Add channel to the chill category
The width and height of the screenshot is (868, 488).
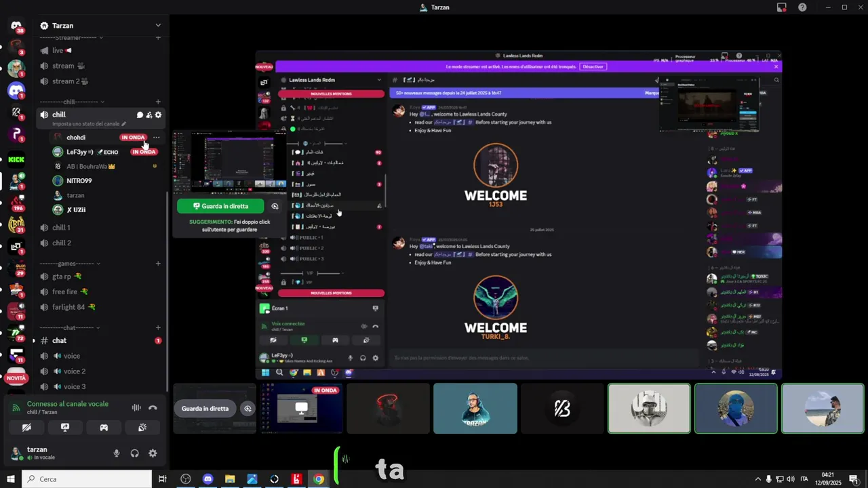pos(158,102)
